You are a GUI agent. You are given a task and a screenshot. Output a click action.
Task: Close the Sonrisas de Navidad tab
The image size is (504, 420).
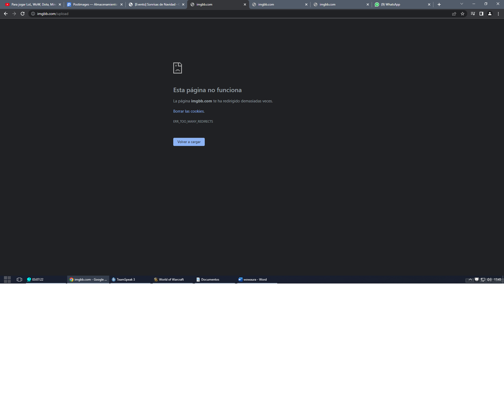[183, 5]
